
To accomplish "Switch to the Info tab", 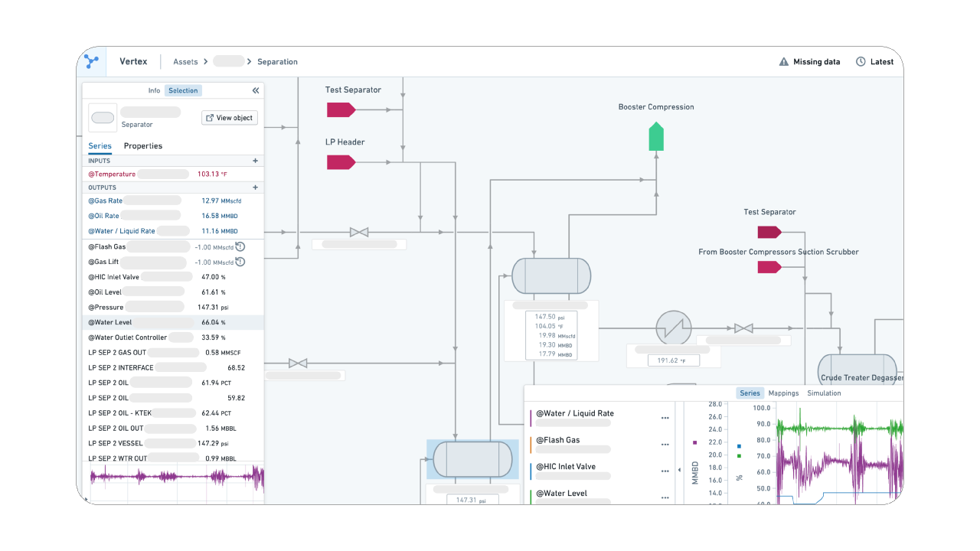I will pyautogui.click(x=154, y=90).
